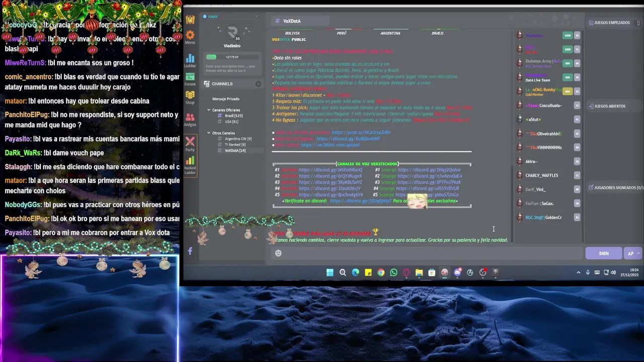Open the emoji picker in the chat box
Screen dimensions: 644x362
tap(278, 253)
